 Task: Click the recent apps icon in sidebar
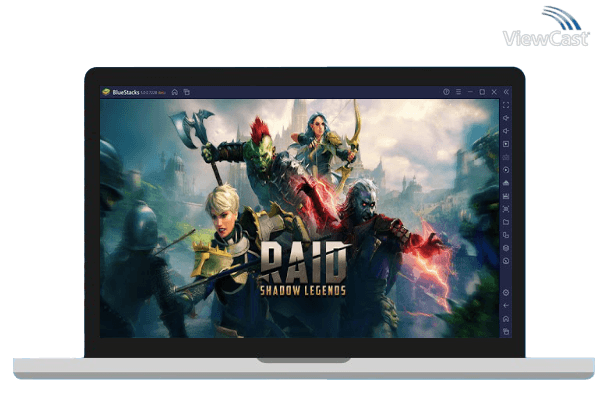point(506,331)
